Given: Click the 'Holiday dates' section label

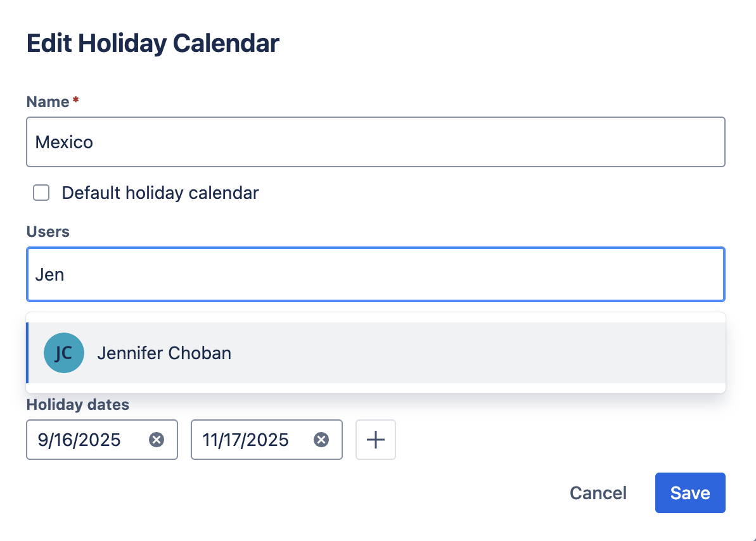Looking at the screenshot, I should click(77, 404).
